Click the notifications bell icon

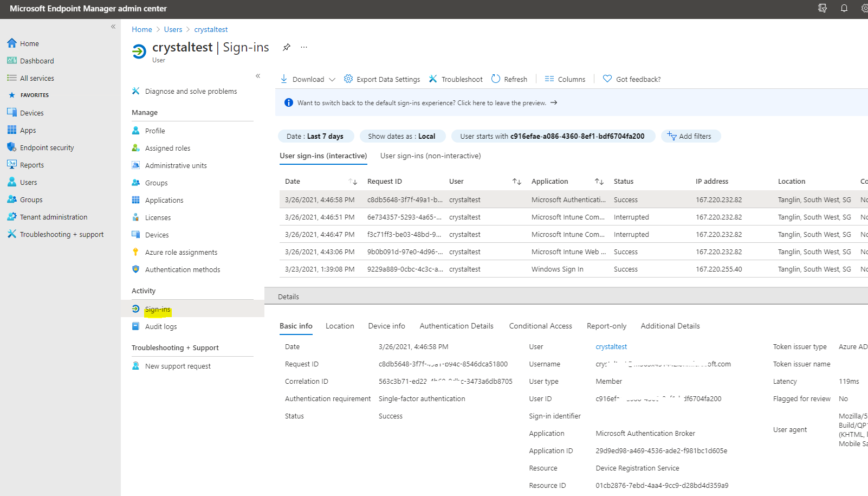click(x=844, y=8)
